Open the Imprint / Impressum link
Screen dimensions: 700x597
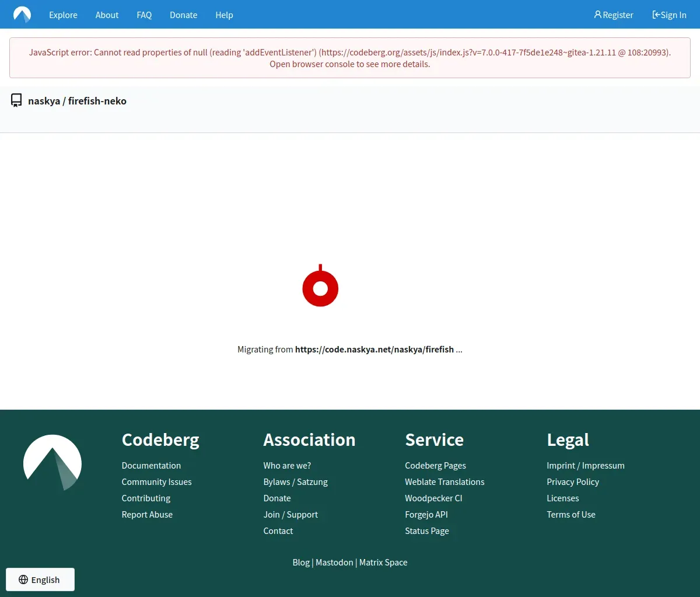click(586, 466)
